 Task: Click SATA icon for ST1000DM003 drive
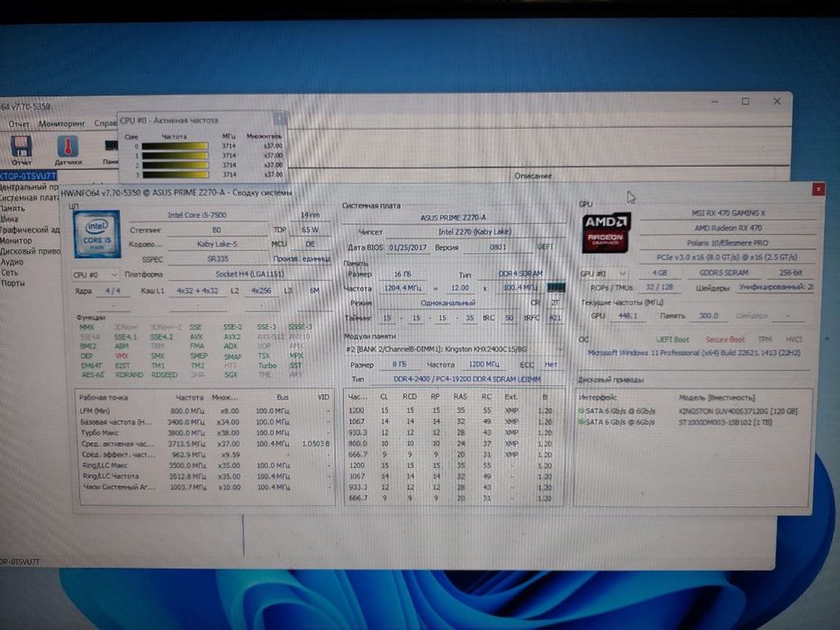point(581,422)
